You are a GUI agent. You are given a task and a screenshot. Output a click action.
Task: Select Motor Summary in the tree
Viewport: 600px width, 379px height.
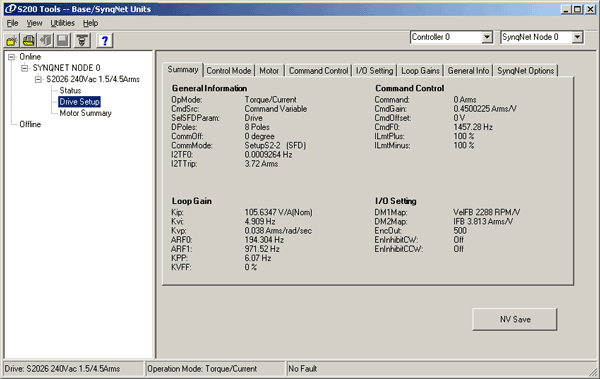[x=86, y=113]
